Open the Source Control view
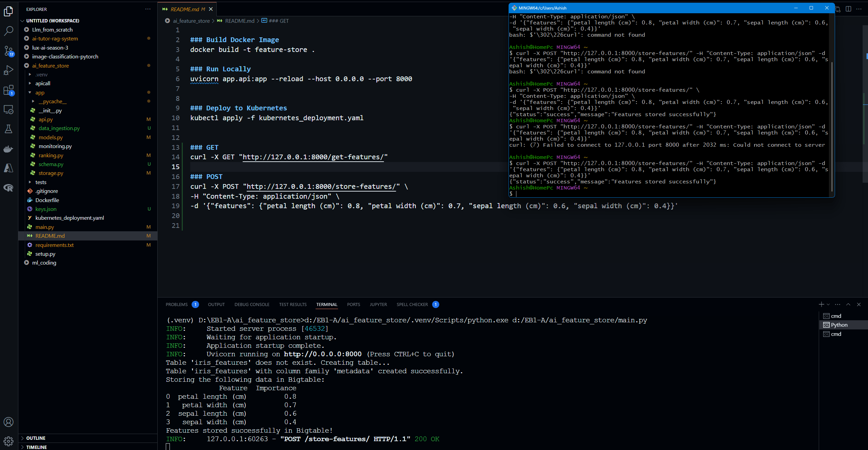 pos(8,51)
